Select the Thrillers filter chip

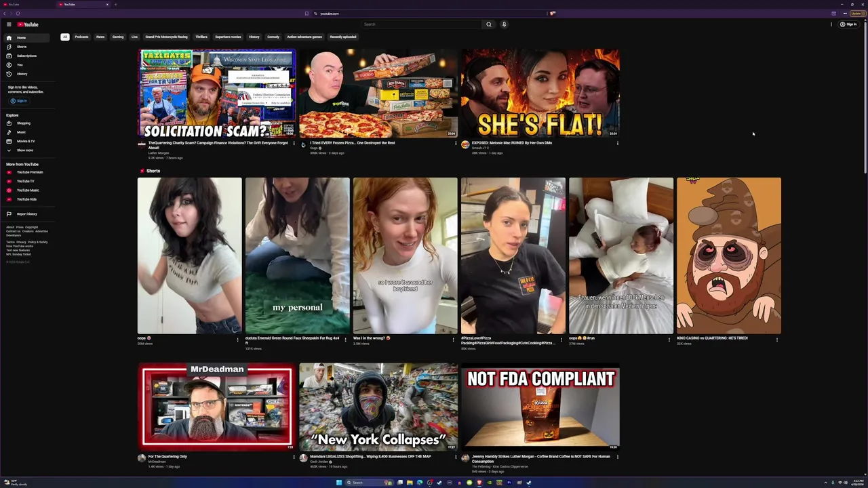[x=201, y=37]
